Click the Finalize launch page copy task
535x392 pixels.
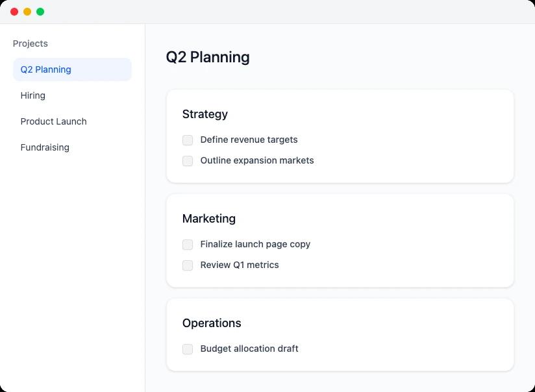[255, 244]
